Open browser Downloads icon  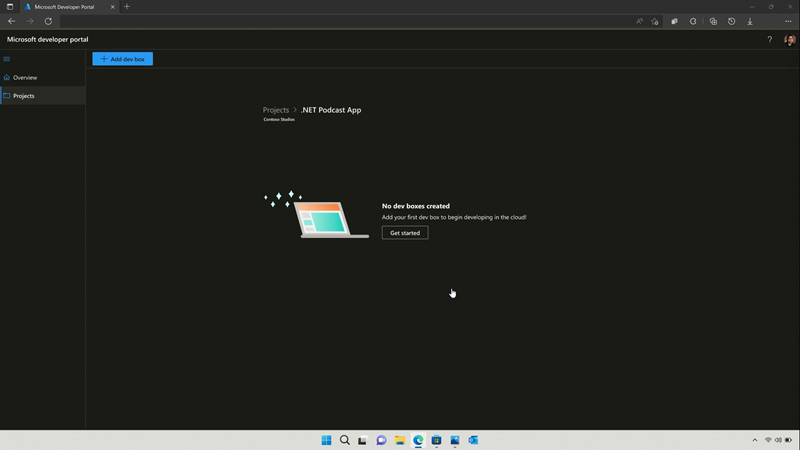point(750,21)
